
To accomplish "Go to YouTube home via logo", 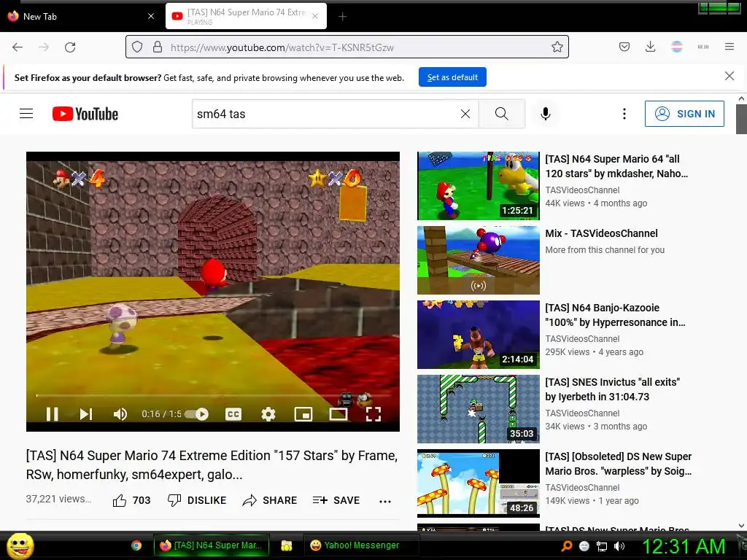I will [x=85, y=114].
